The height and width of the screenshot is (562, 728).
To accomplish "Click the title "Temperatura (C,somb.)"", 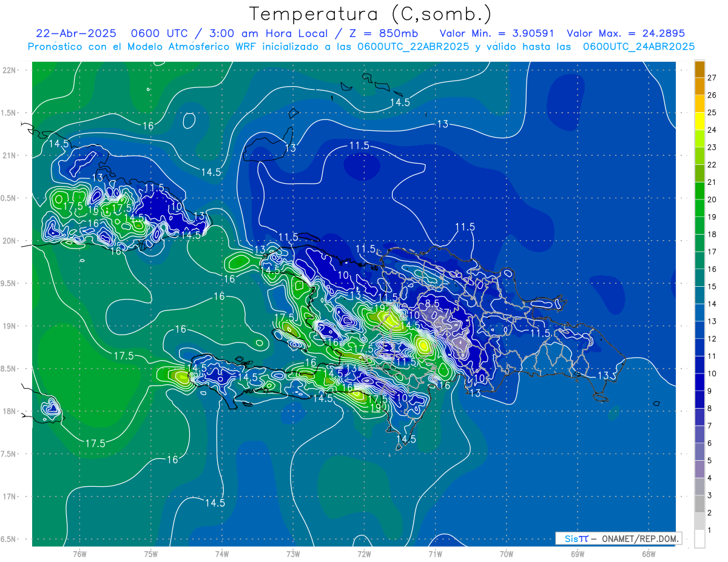I will pos(370,14).
